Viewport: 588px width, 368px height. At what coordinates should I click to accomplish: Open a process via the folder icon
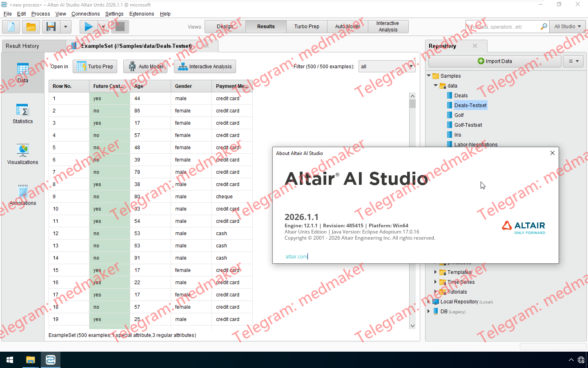[31, 27]
